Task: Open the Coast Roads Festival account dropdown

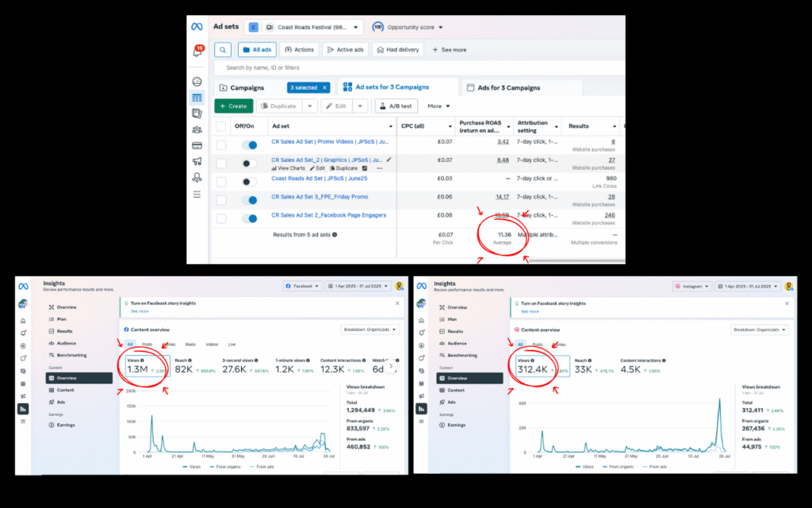Action: click(x=304, y=27)
